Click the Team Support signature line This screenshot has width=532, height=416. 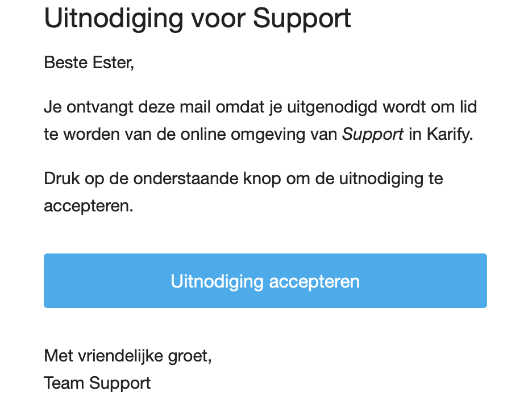click(97, 384)
